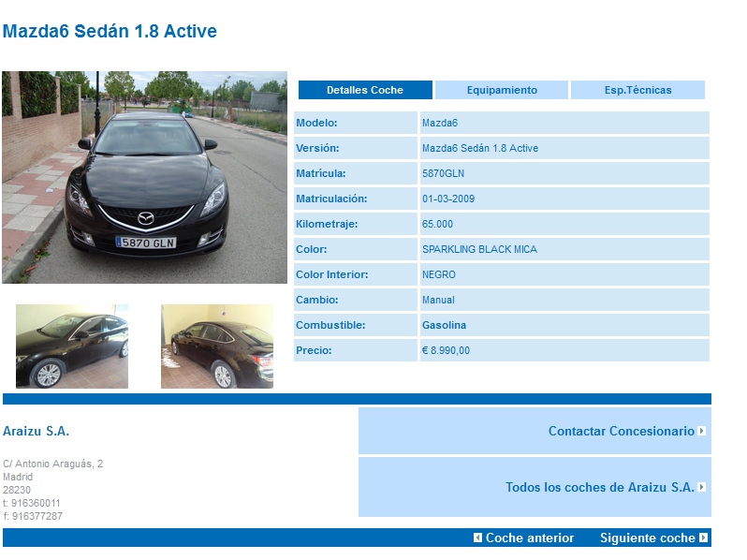
Task: Click right arrow icon after Siguiente coche
Action: coord(704,538)
